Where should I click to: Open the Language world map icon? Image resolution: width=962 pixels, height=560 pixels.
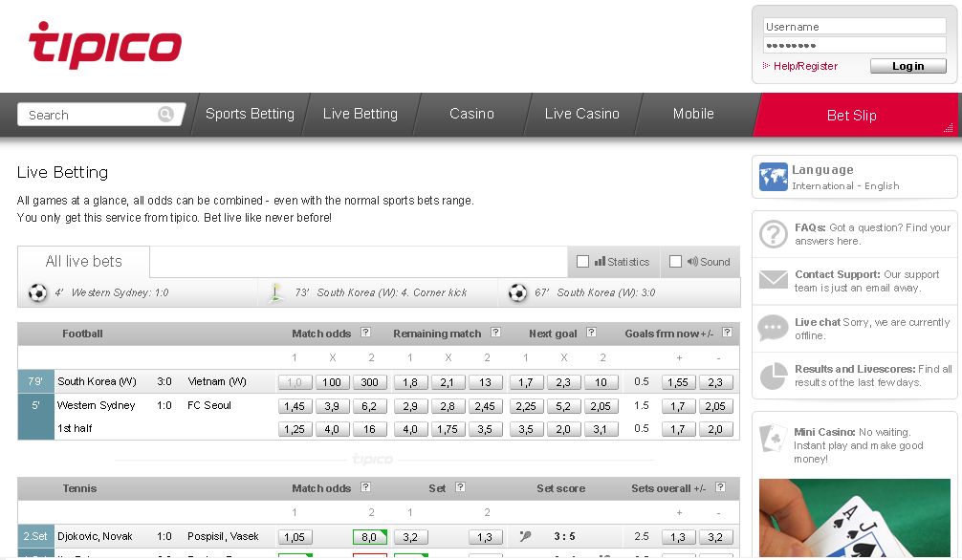point(773,177)
